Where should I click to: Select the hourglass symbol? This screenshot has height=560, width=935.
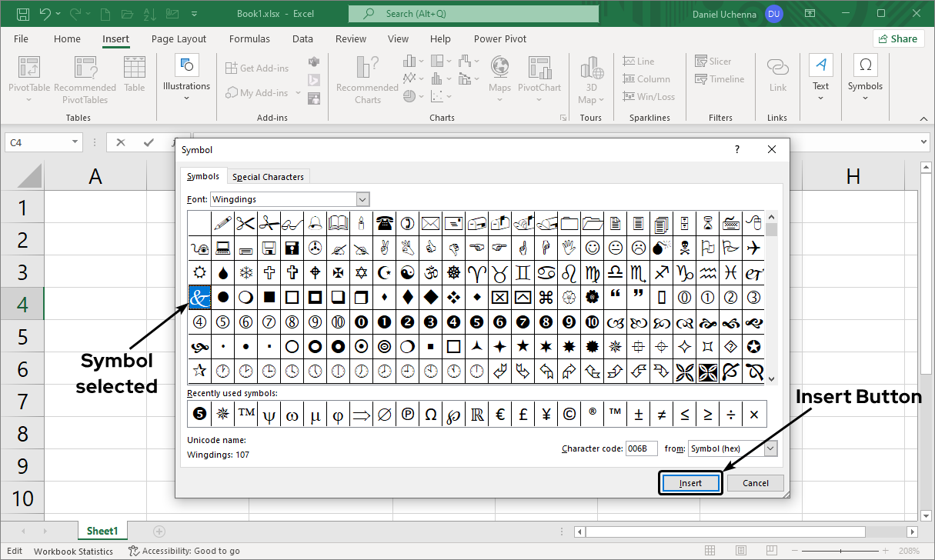point(707,224)
